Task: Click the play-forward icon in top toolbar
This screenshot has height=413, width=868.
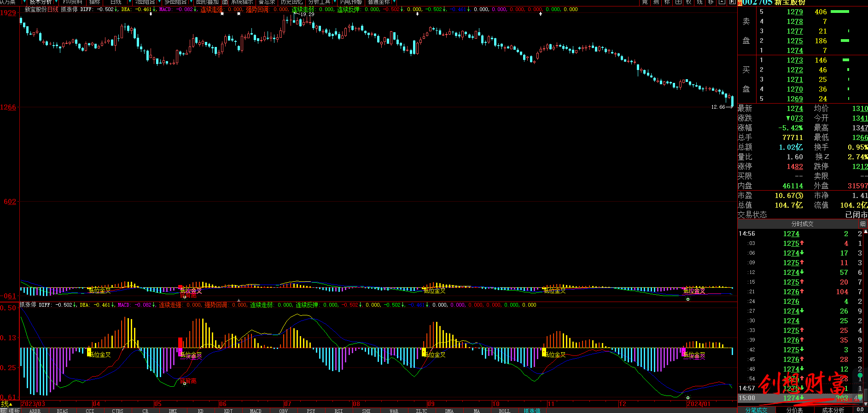Action: (x=732, y=2)
